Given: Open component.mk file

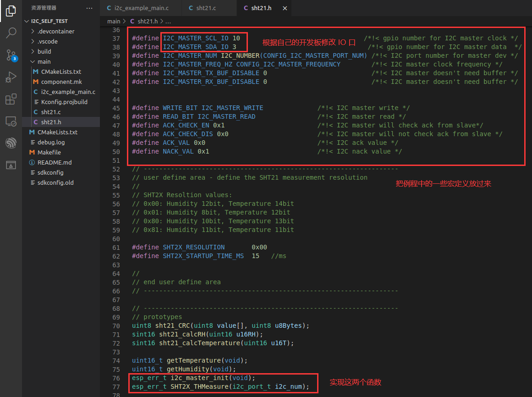Looking at the screenshot, I should tap(61, 82).
